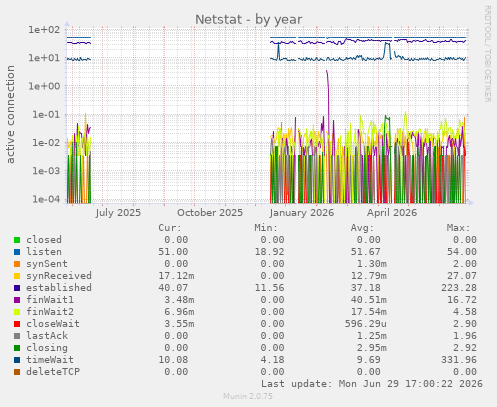The width and height of the screenshot is (497, 407).
Task: Click the 'deleteTCP' legend label
Action: pos(53,372)
